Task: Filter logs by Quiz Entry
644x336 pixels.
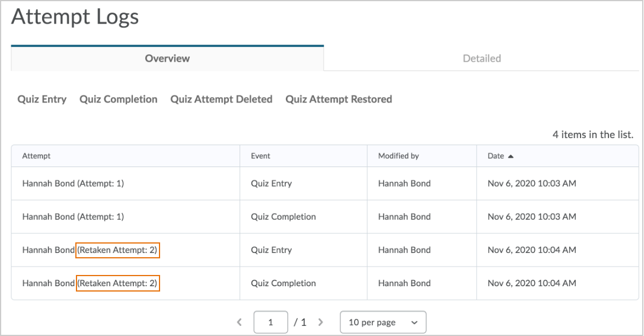Action: coord(42,99)
